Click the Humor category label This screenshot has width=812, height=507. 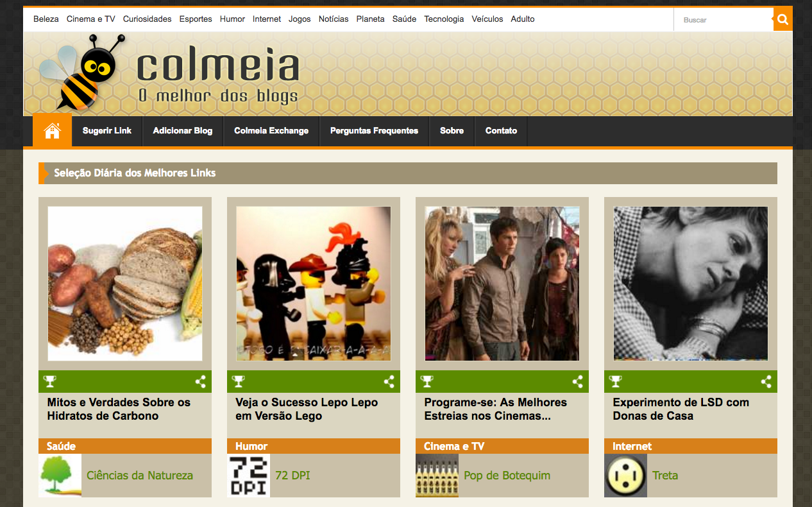click(251, 446)
